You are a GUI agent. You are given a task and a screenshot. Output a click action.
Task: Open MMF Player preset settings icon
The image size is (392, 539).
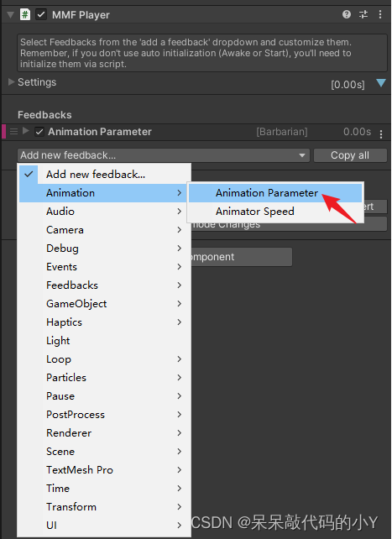[363, 14]
